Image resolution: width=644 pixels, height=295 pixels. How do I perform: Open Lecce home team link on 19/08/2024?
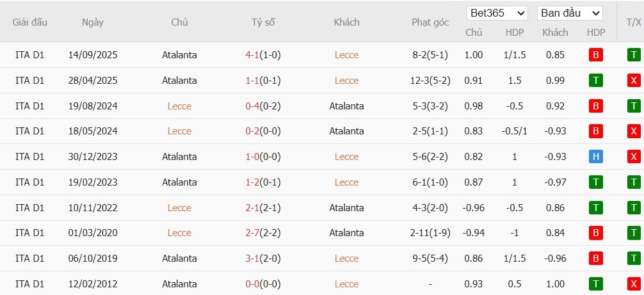point(179,106)
